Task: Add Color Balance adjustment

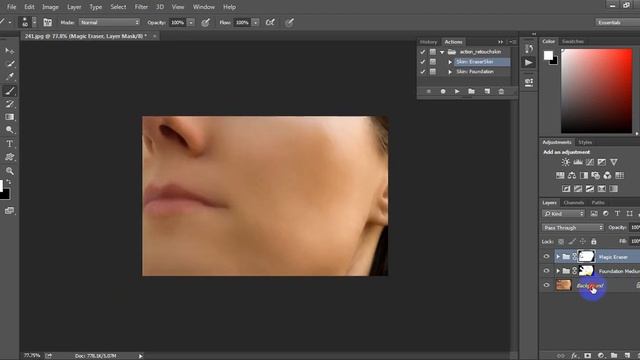Action: [x=572, y=176]
